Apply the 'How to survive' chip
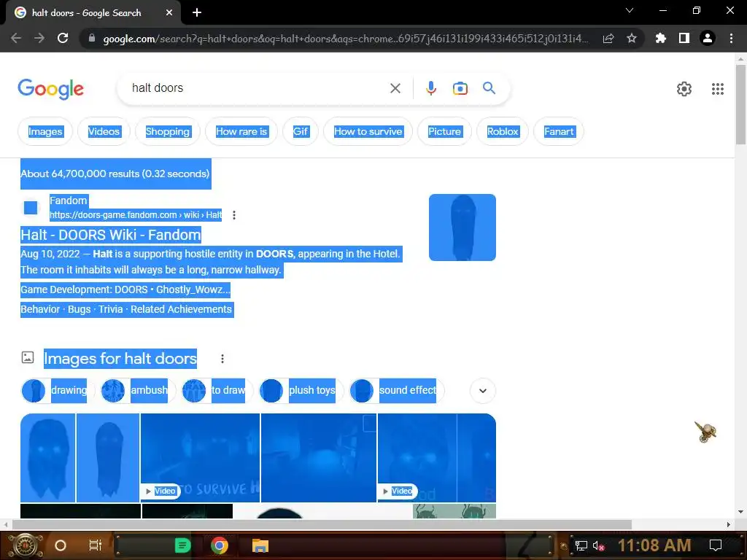 (x=368, y=131)
